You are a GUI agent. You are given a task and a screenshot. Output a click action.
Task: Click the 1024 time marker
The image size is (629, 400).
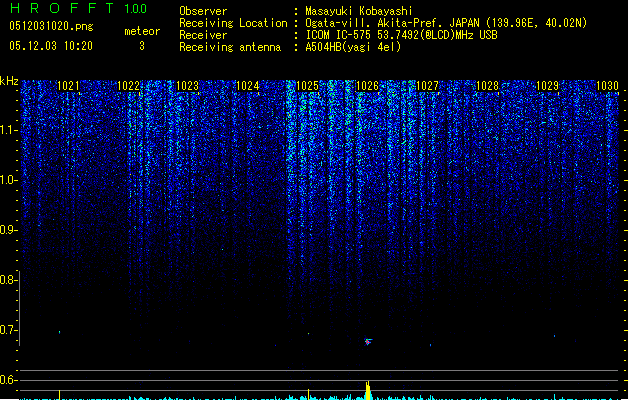tap(248, 86)
